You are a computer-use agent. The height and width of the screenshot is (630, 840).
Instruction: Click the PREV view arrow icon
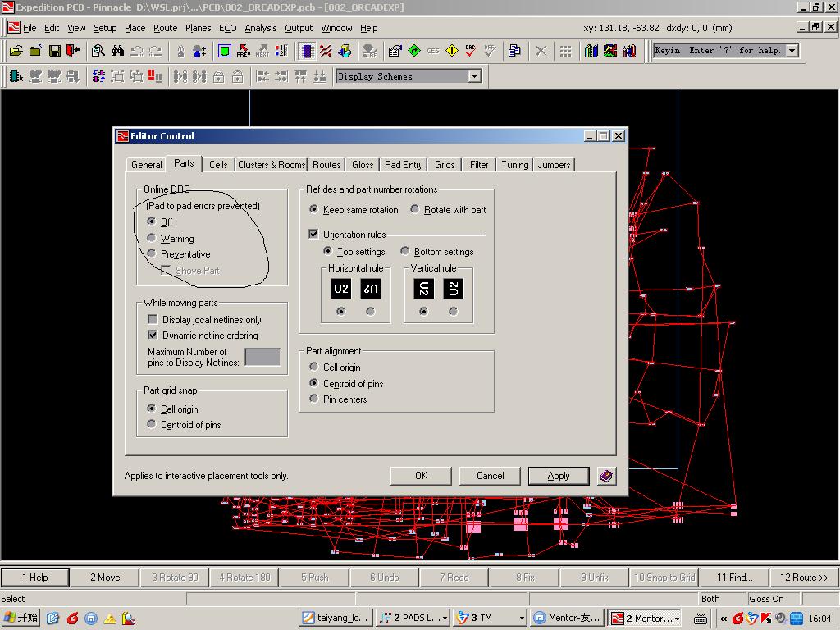click(x=244, y=51)
